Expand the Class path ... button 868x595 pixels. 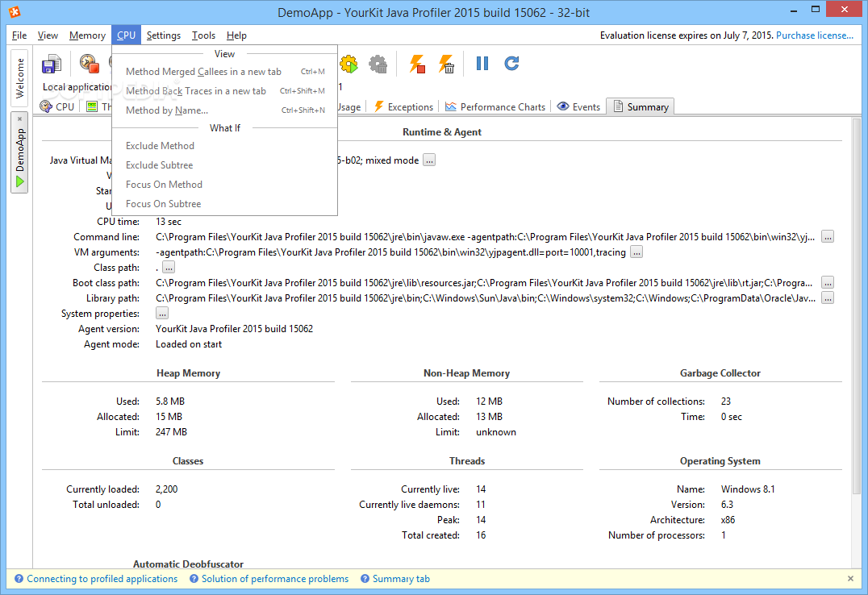169,268
